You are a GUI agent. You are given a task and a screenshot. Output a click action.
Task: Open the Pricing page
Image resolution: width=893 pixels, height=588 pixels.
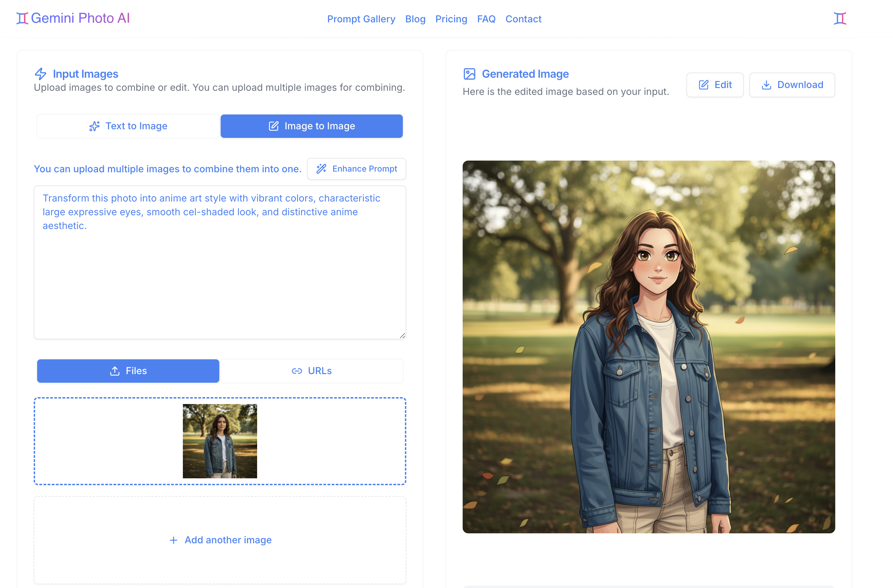pyautogui.click(x=451, y=19)
